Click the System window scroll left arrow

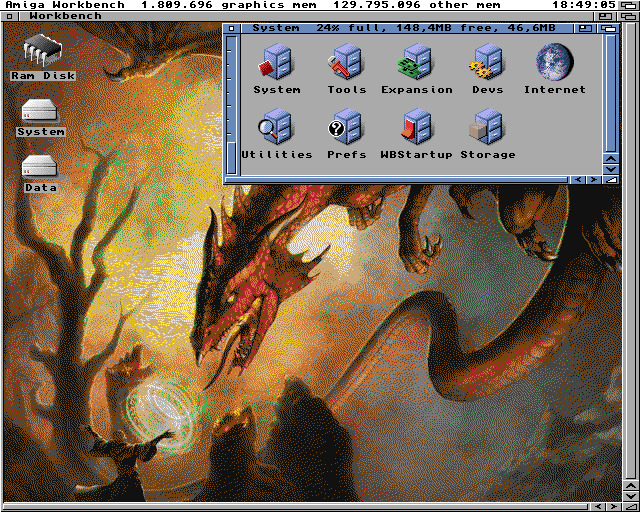tap(578, 180)
